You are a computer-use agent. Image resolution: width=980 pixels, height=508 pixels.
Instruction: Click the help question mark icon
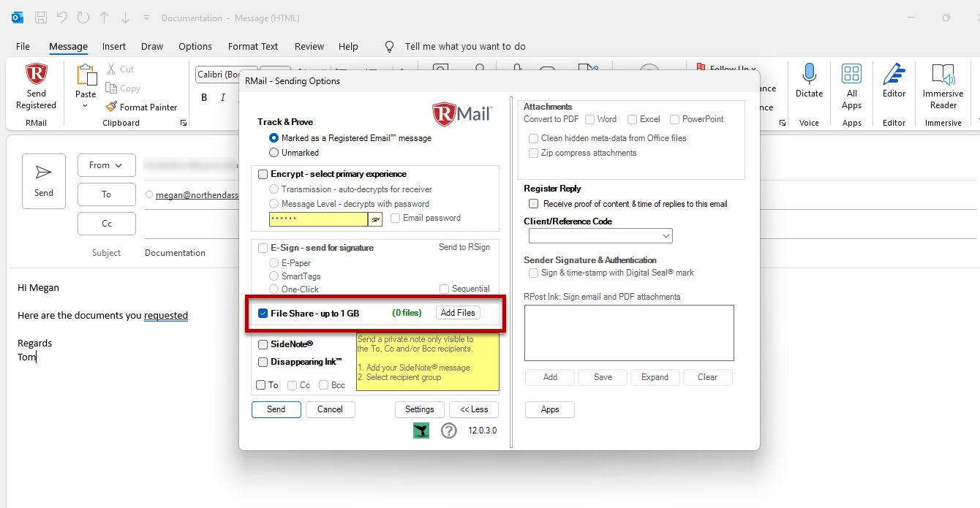(x=448, y=431)
